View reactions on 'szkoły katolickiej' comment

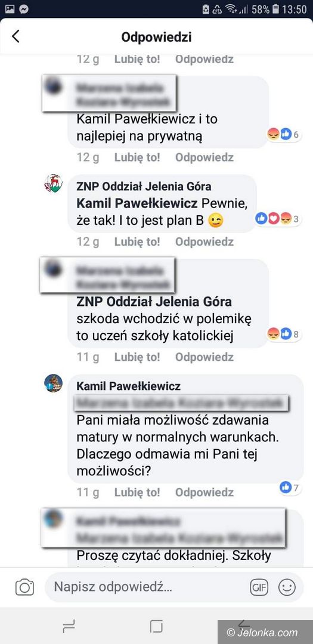(284, 334)
